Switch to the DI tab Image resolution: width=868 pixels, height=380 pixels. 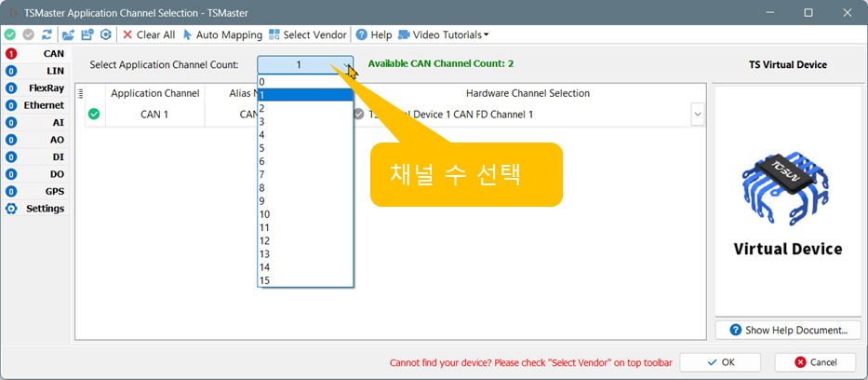tap(35, 156)
